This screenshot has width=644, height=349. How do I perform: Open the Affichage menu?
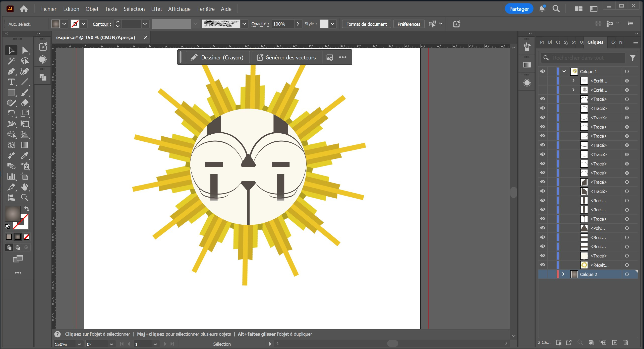pos(179,9)
